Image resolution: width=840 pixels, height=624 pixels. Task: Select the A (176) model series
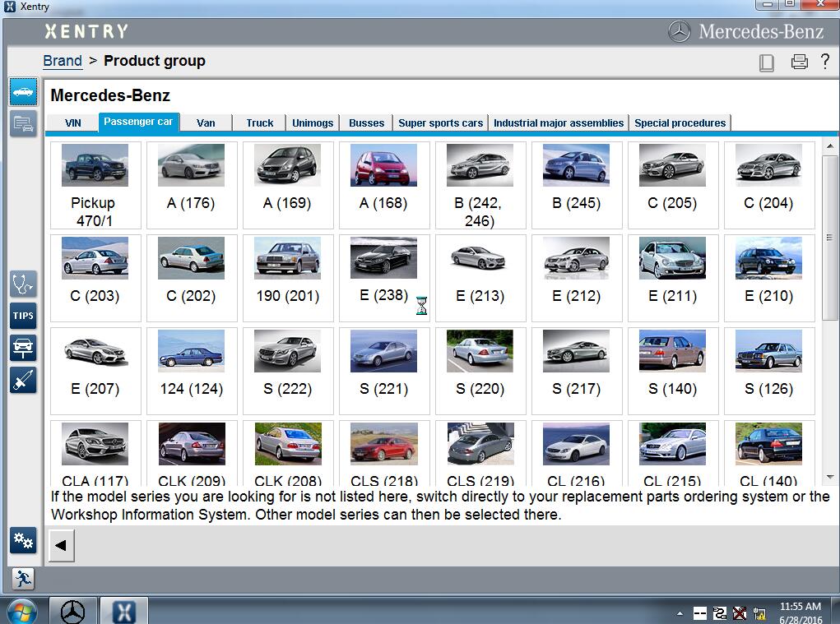coord(192,185)
